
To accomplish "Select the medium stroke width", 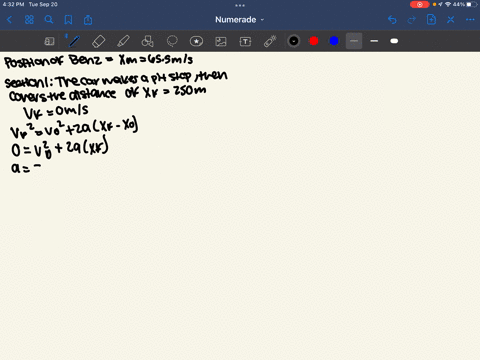I will [x=374, y=41].
